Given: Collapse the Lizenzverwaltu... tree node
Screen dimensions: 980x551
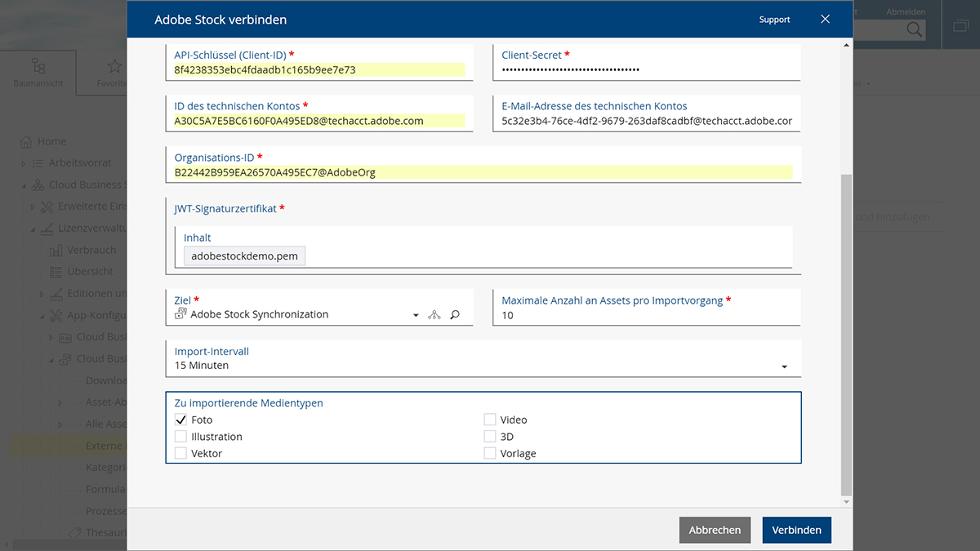Looking at the screenshot, I should click(x=33, y=229).
